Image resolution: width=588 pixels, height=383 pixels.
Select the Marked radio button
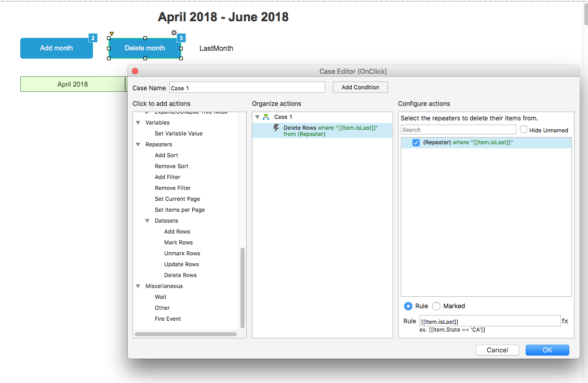(436, 306)
